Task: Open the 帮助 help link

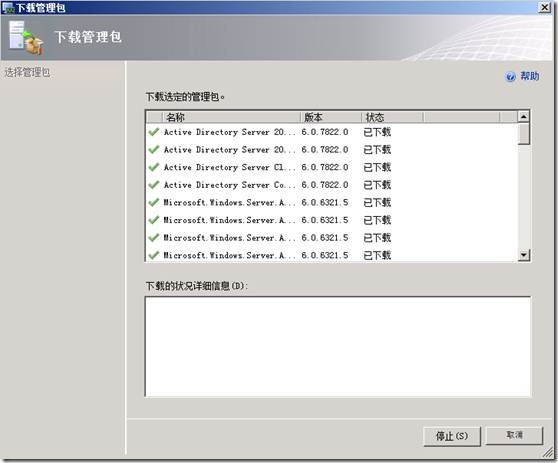Action: click(530, 76)
